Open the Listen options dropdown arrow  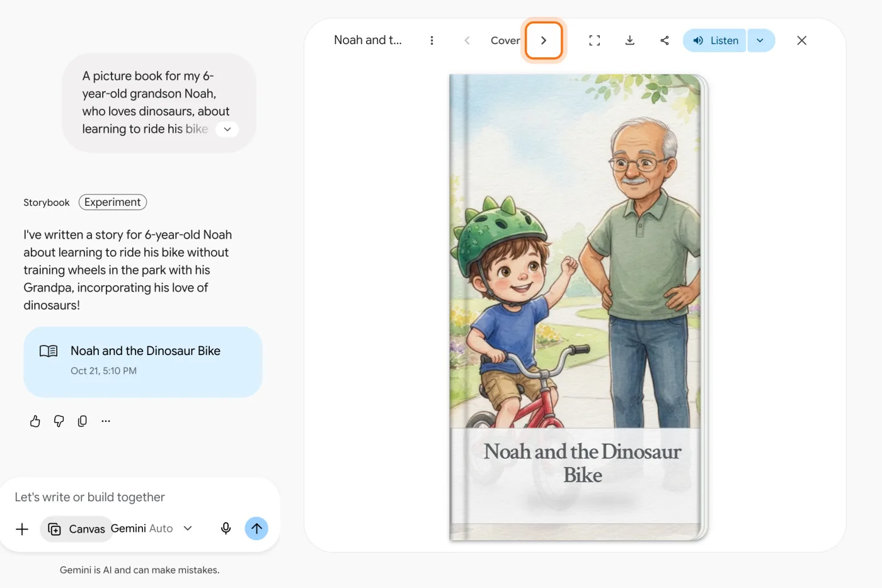coord(761,40)
